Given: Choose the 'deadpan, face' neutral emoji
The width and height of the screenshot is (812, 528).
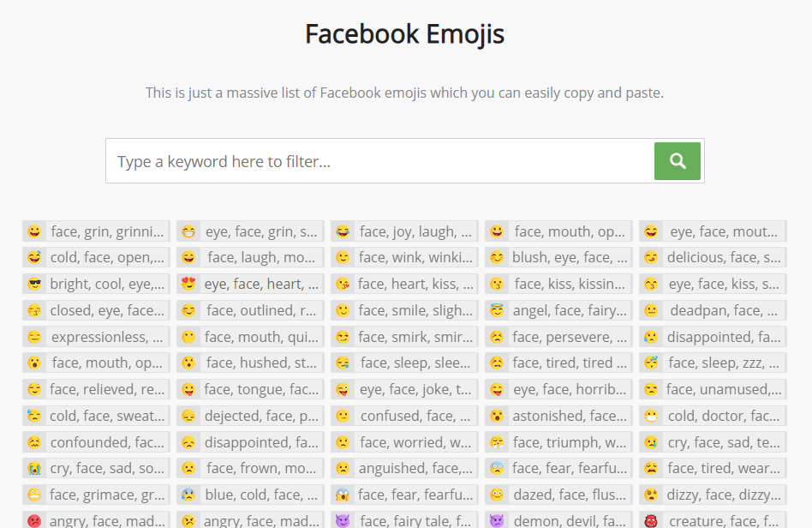Looking at the screenshot, I should click(713, 310).
